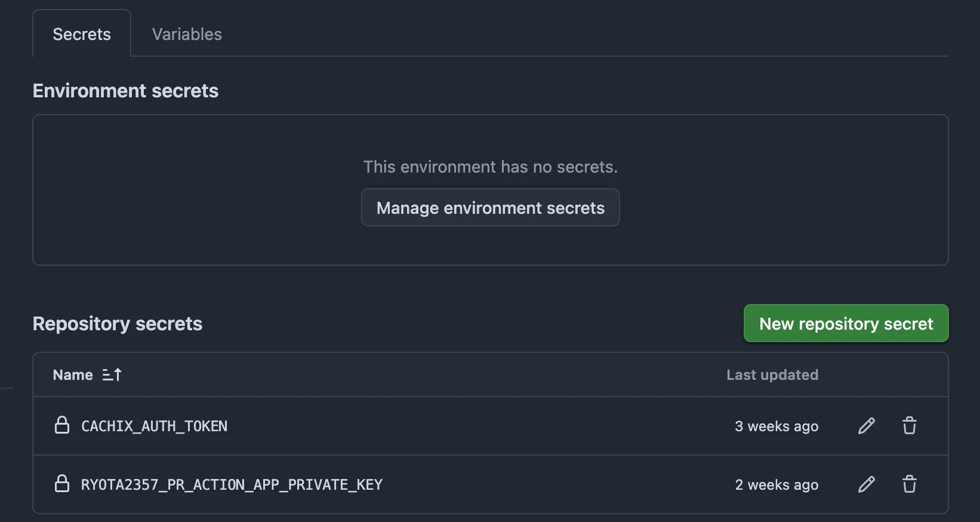Viewport: 980px width, 522px height.
Task: Click New repository secret
Action: pos(846,323)
